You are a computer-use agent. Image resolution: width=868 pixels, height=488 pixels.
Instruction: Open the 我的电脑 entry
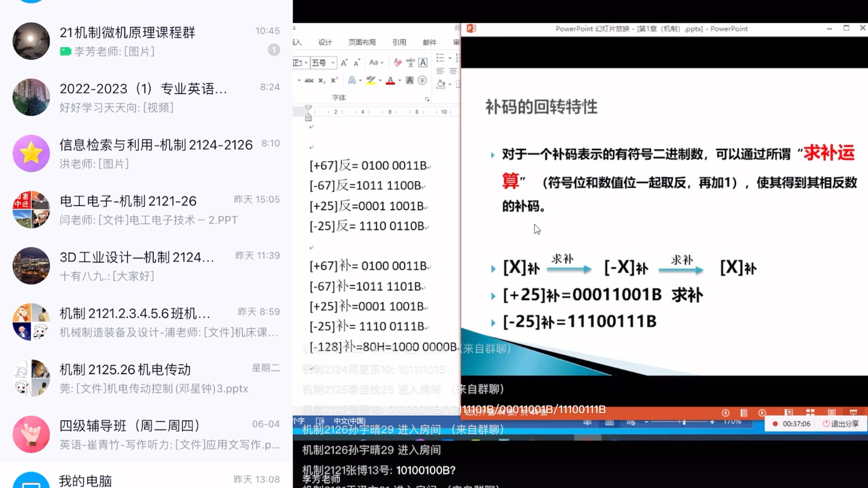146,476
